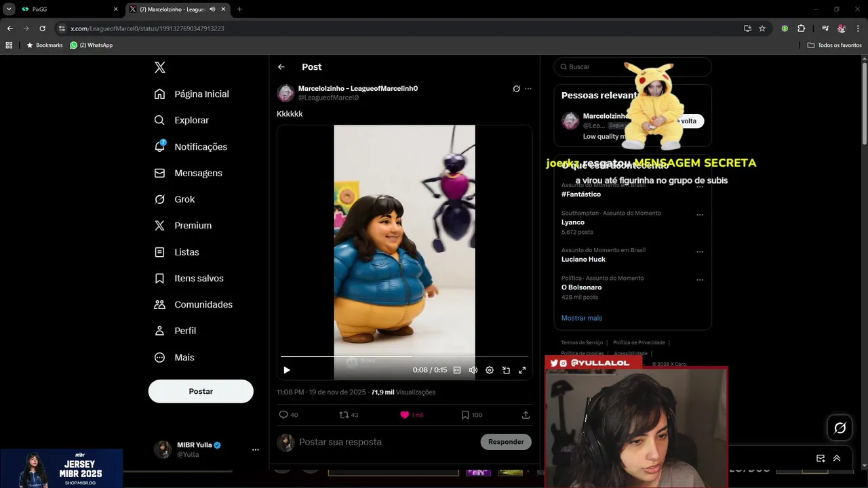This screenshot has height=488, width=868.
Task: Go back using Post header arrow
Action: pyautogui.click(x=281, y=67)
